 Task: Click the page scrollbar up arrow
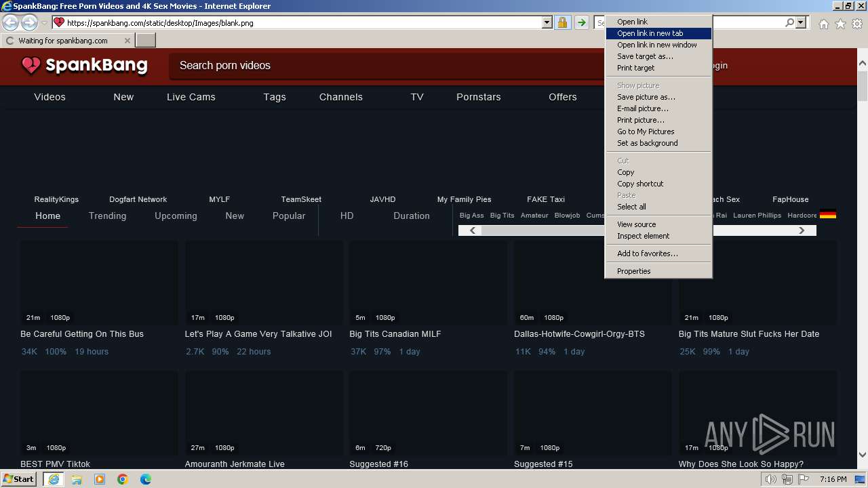(x=863, y=64)
